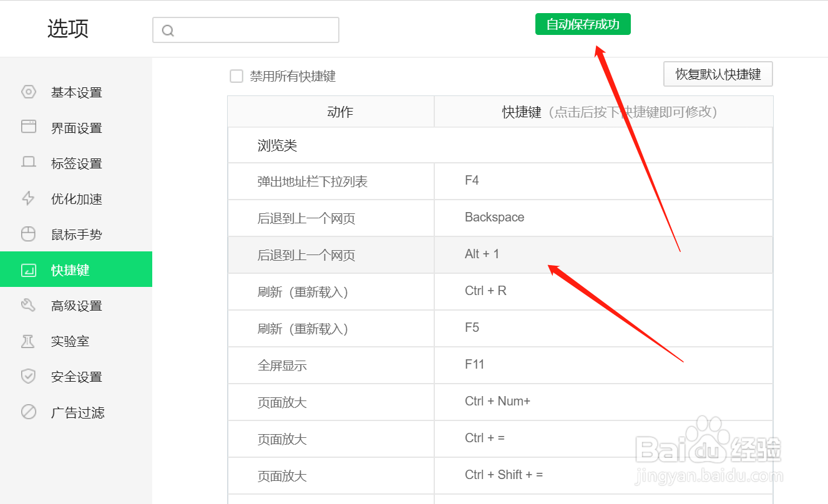Click the search magnifier icon
The width and height of the screenshot is (828, 504).
click(x=167, y=31)
